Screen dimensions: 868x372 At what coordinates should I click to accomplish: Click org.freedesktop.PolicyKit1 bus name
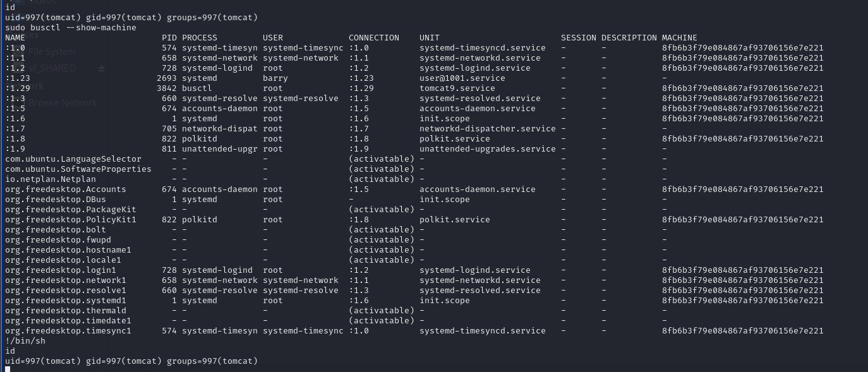[70, 220]
